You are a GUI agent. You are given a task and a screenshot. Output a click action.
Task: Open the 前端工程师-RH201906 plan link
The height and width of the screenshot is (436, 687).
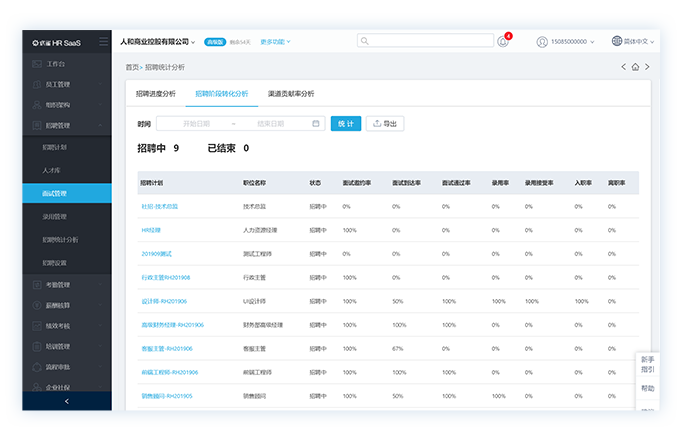click(170, 372)
